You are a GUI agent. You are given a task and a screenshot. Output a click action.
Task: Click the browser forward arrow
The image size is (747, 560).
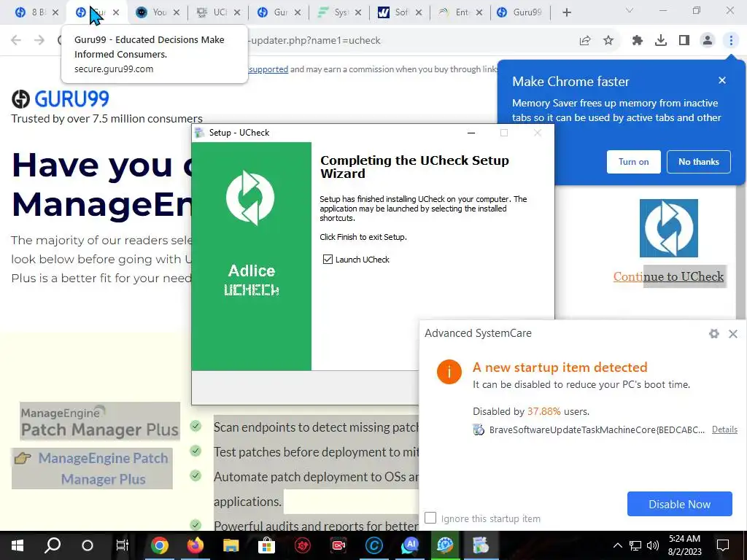pos(39,40)
